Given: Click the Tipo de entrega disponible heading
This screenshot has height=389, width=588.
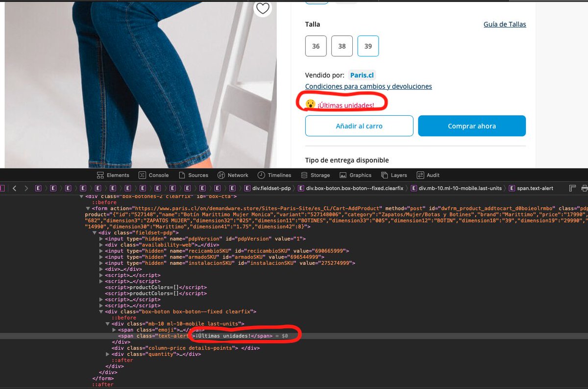Looking at the screenshot, I should coord(347,160).
